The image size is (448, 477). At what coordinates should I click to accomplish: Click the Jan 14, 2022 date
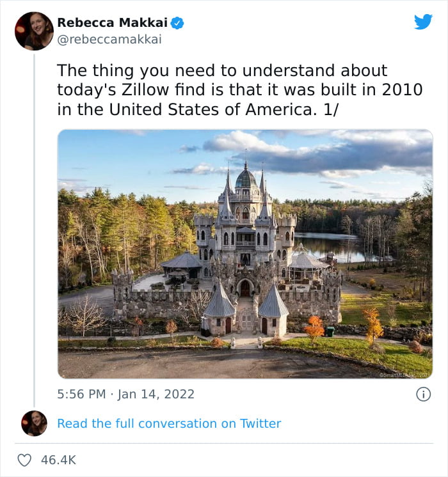[x=156, y=395]
